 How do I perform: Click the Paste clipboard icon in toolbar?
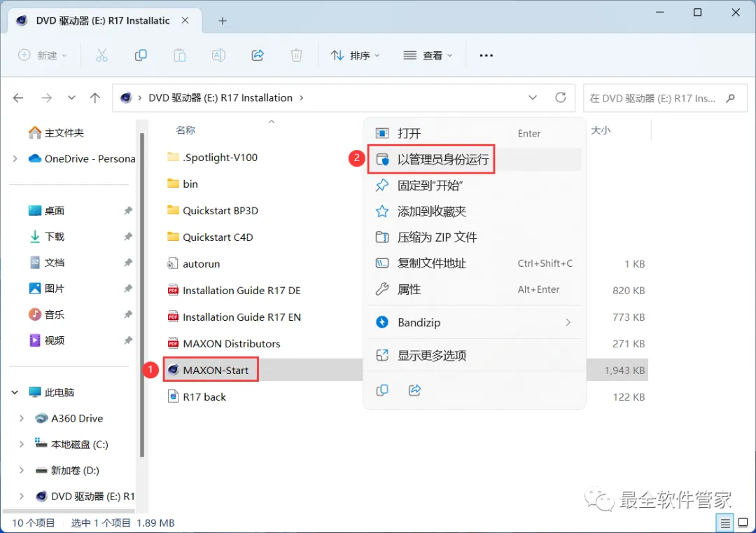click(179, 55)
